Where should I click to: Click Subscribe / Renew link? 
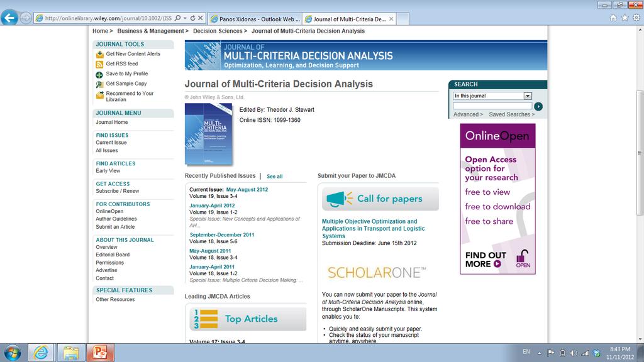117,191
